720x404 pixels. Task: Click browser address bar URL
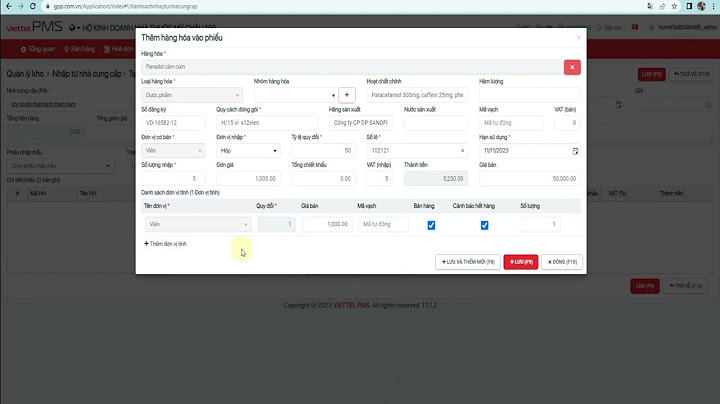point(126,6)
